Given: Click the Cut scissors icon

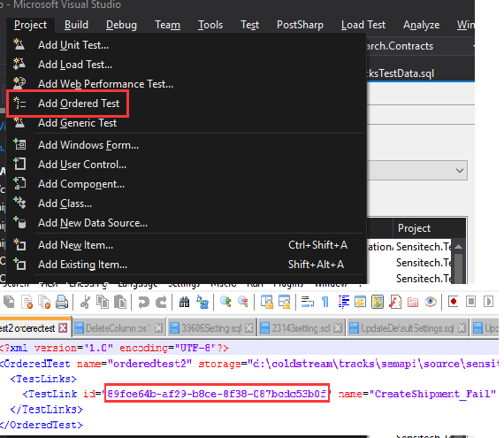Looking at the screenshot, I should click(85, 303).
